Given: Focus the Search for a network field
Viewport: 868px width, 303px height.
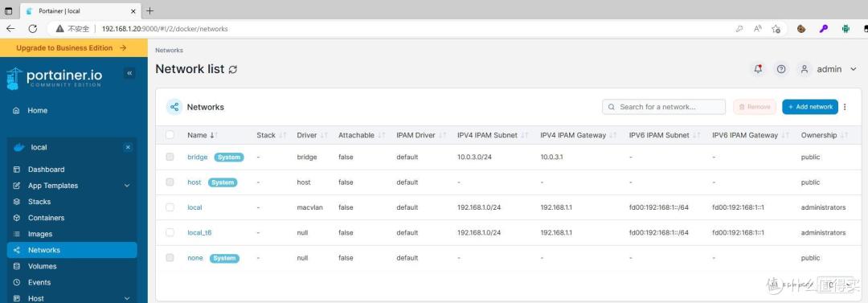Looking at the screenshot, I should coord(664,107).
